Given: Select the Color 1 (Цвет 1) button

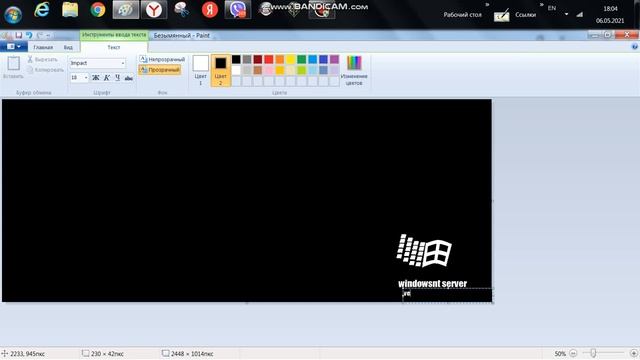Looking at the screenshot, I should click(x=200, y=70).
